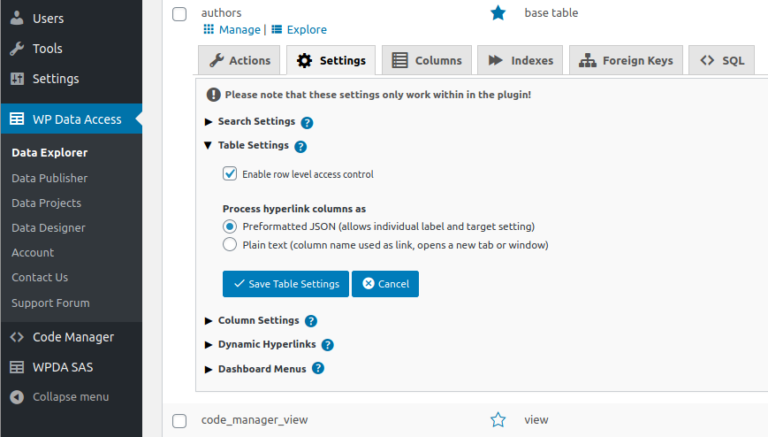Screen dimensions: 768x437
Task: Click the empty star icon for code_manager_view
Action: (498, 420)
